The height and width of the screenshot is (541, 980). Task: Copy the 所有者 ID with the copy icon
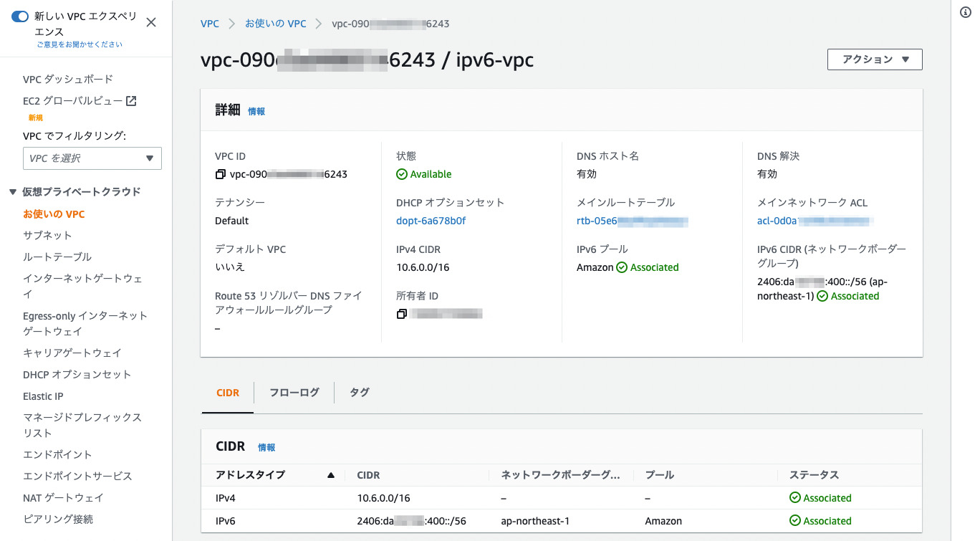[x=401, y=313]
